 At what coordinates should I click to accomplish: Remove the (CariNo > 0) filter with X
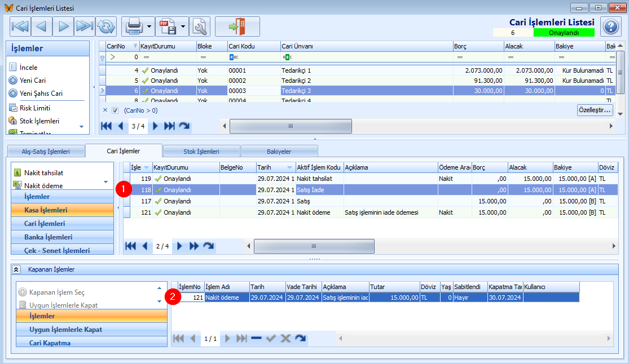tap(105, 110)
